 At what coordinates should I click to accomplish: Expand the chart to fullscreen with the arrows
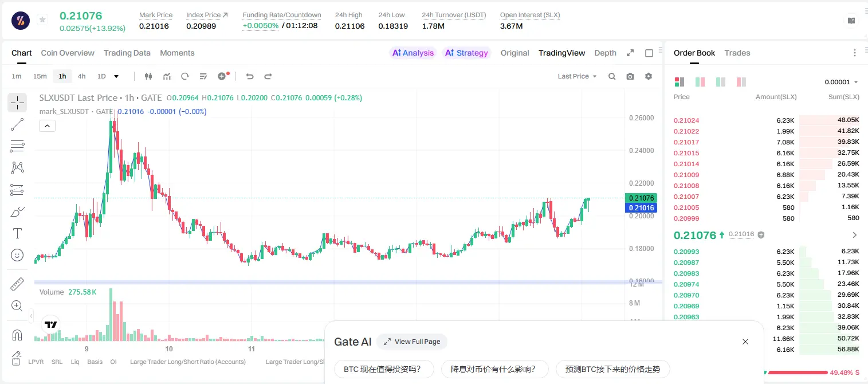pos(630,53)
